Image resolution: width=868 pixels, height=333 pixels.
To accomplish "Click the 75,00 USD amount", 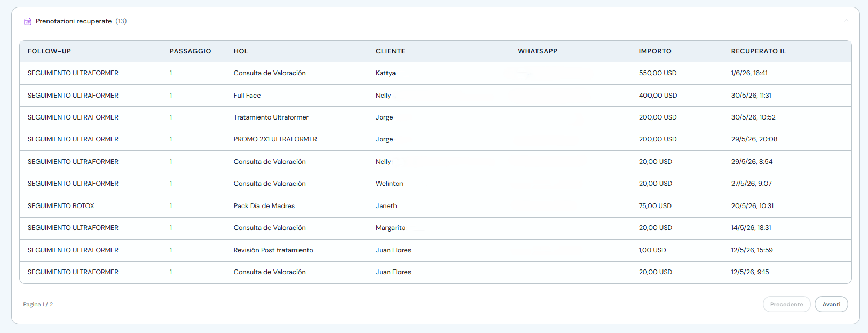I will pos(655,206).
